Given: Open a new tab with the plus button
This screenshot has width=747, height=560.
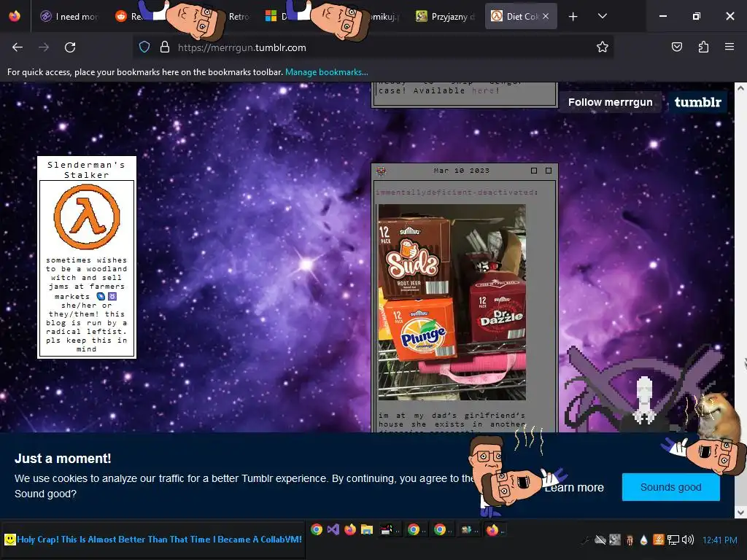Looking at the screenshot, I should [x=573, y=17].
